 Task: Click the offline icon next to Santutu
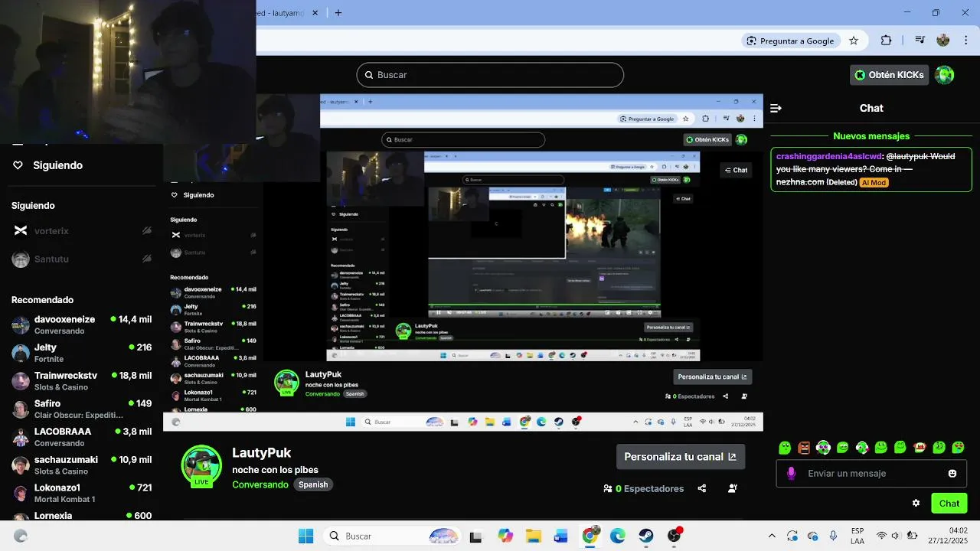pyautogui.click(x=147, y=259)
